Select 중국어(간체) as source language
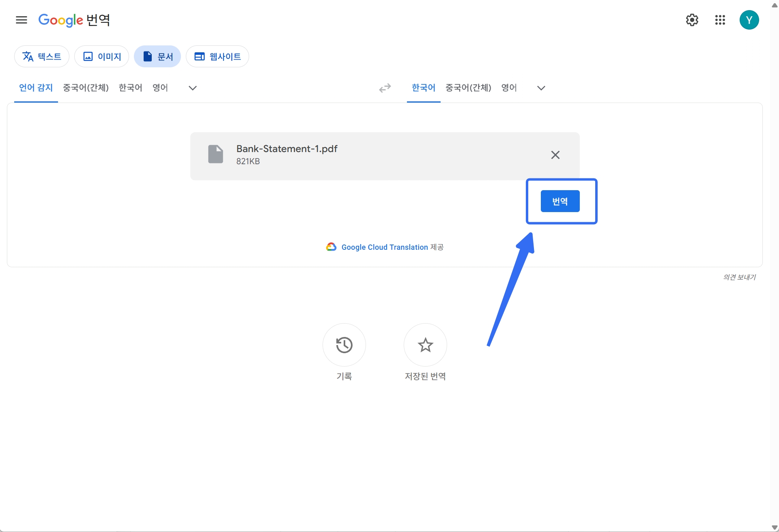The width and height of the screenshot is (779, 532). (x=86, y=88)
